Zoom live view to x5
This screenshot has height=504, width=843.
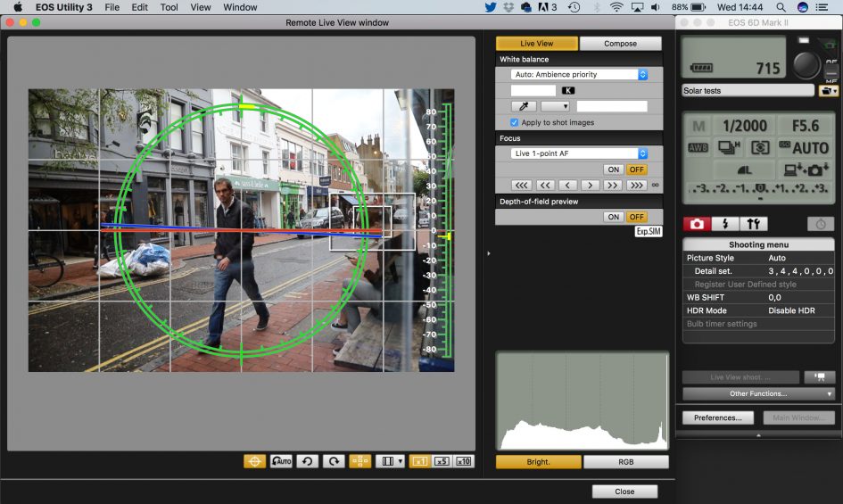(x=442, y=461)
